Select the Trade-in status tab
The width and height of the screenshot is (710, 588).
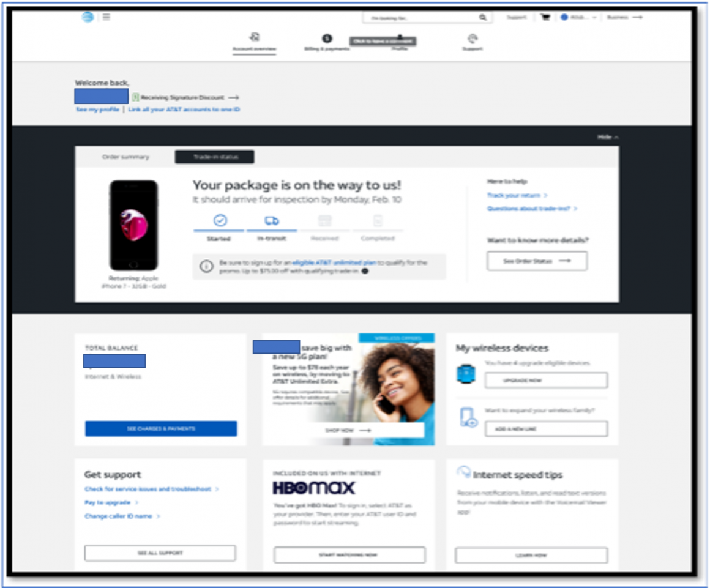214,157
